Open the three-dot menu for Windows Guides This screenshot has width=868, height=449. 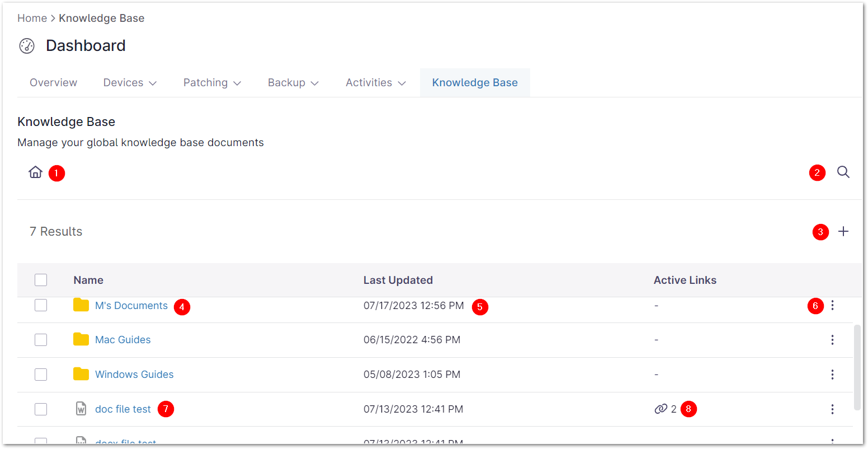[x=832, y=375]
